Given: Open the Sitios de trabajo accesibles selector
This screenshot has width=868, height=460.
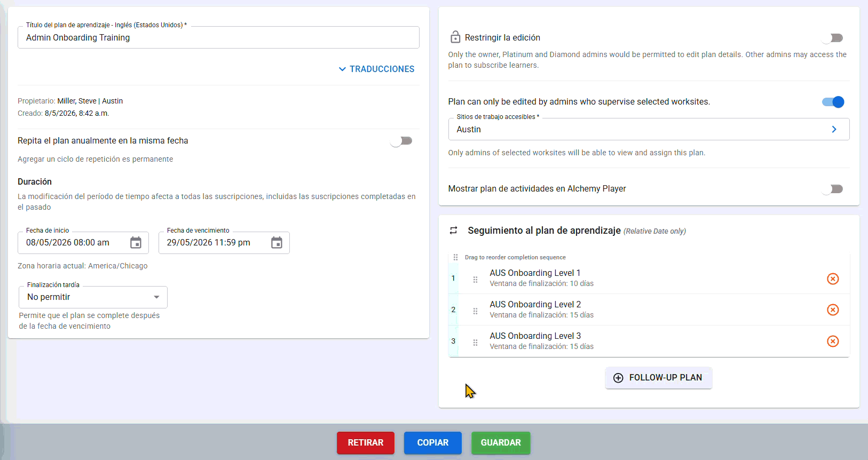Looking at the screenshot, I should tap(649, 129).
